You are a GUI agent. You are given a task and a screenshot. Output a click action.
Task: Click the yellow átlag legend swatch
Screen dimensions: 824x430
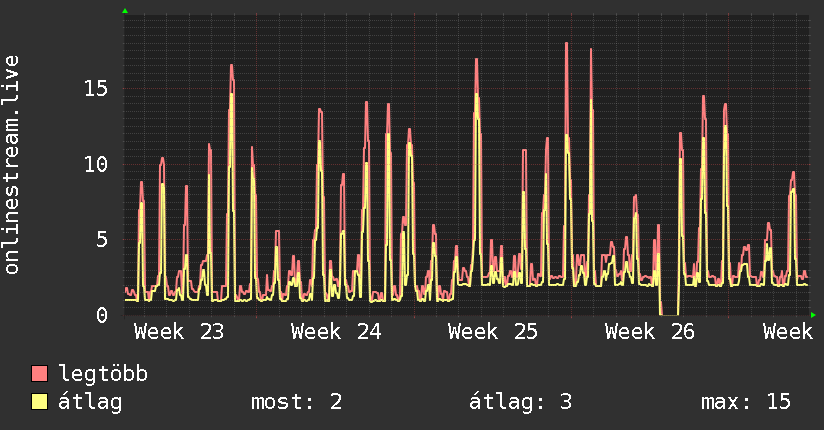pos(39,401)
